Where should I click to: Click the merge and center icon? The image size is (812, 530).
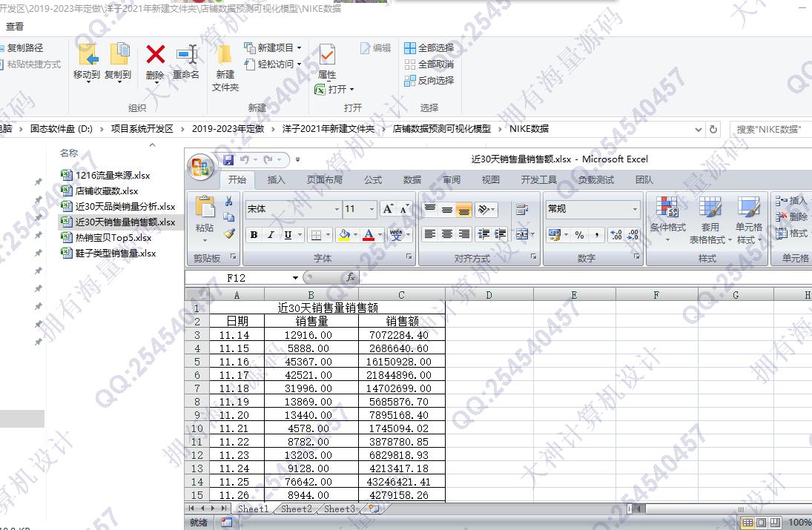tap(522, 234)
